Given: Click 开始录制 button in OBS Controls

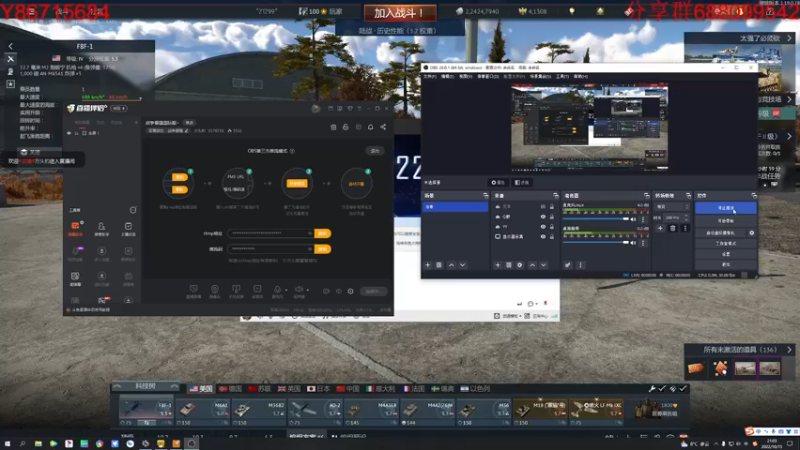Looking at the screenshot, I should pos(726,221).
